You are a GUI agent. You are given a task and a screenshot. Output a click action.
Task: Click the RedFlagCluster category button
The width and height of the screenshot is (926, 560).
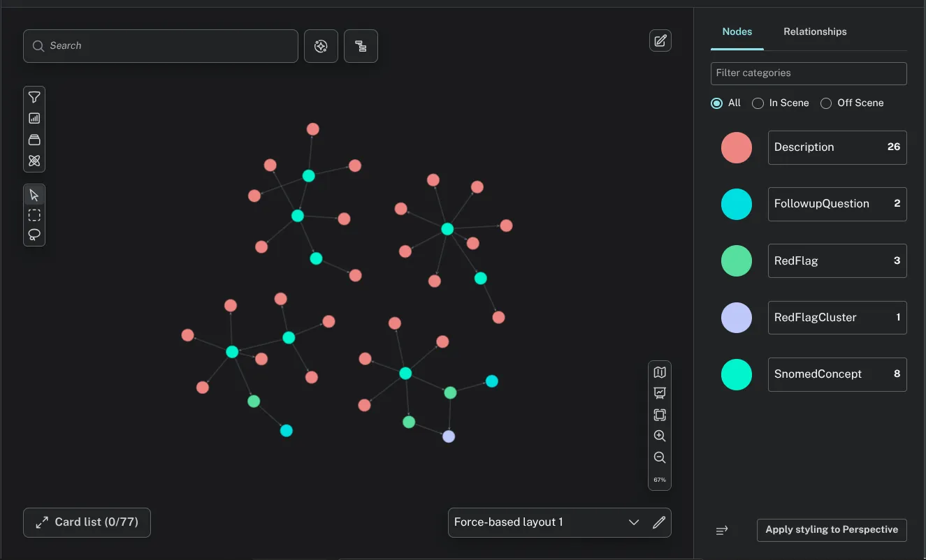(837, 317)
